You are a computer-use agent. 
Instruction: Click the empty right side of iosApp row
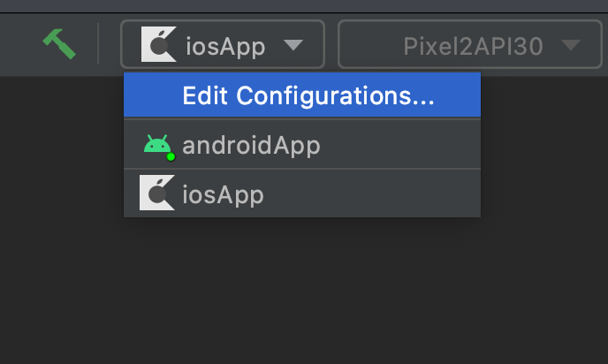pyautogui.click(x=372, y=193)
